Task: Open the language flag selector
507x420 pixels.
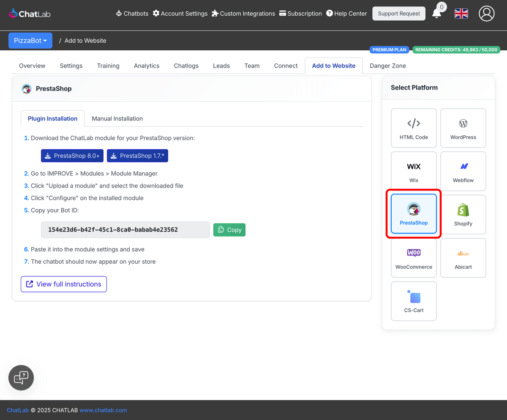Action: (x=461, y=13)
